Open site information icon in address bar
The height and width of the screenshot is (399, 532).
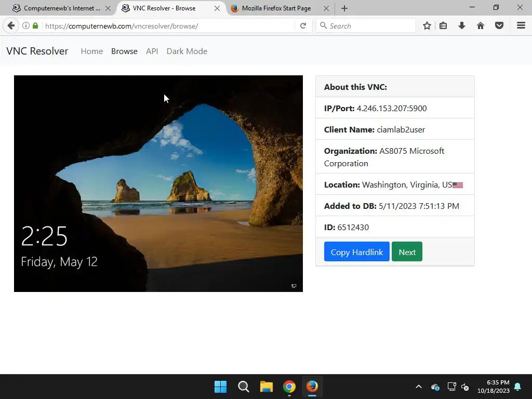point(26,26)
